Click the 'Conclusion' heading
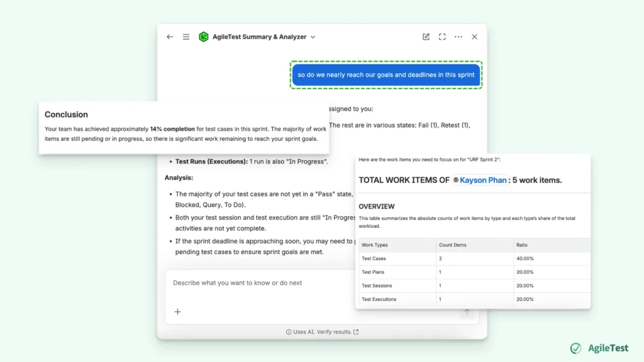 (66, 114)
